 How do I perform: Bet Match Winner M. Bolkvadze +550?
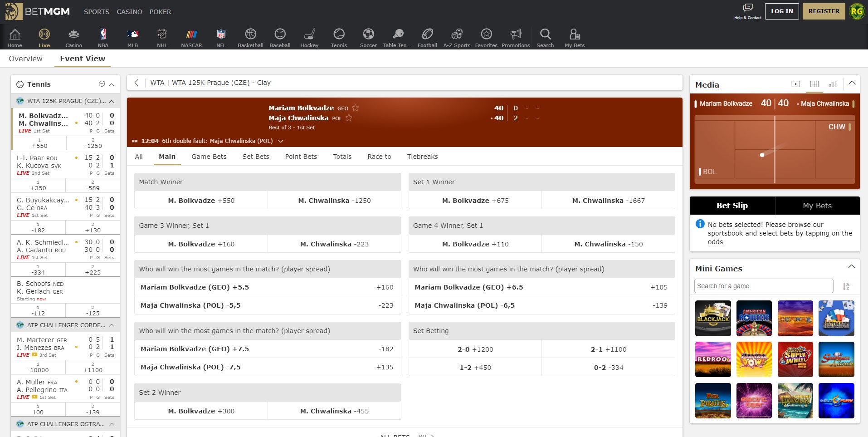201,200
